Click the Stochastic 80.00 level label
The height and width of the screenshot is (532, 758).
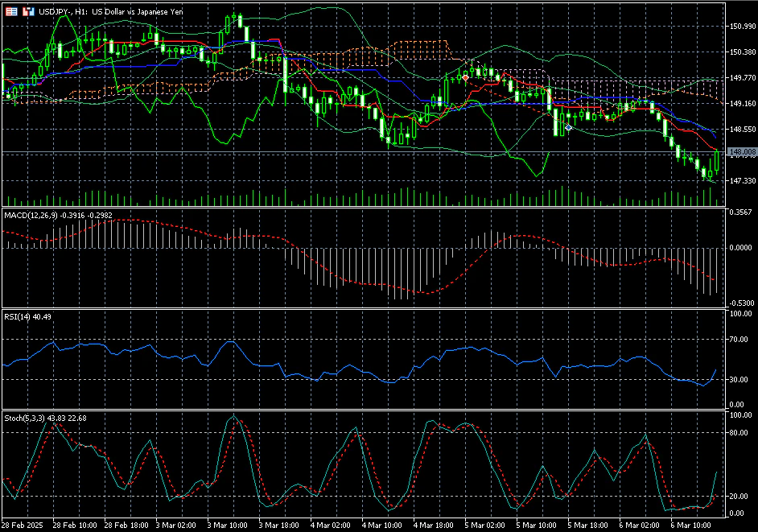[739, 433]
